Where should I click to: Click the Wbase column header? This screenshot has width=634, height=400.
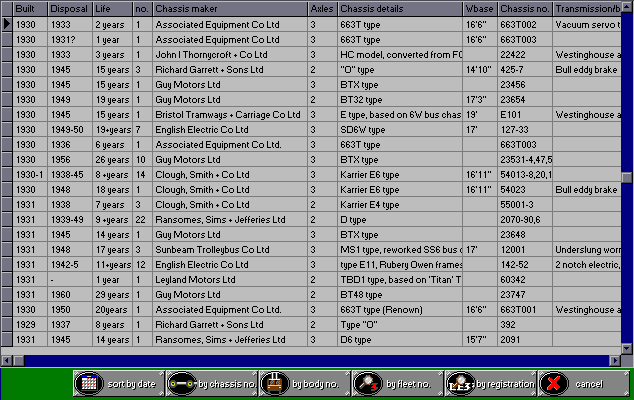coord(480,8)
